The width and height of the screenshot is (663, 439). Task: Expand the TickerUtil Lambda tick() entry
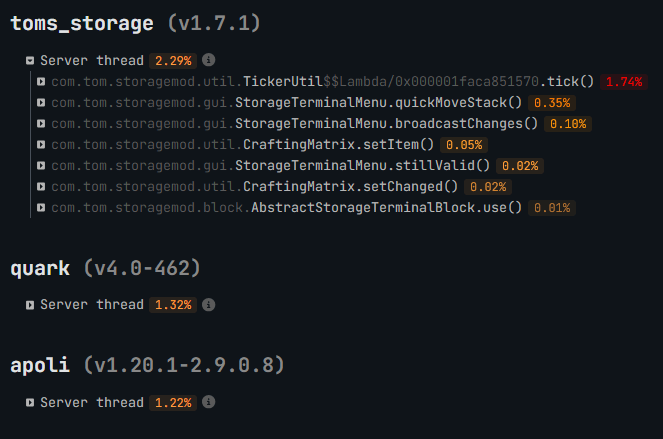click(x=41, y=81)
